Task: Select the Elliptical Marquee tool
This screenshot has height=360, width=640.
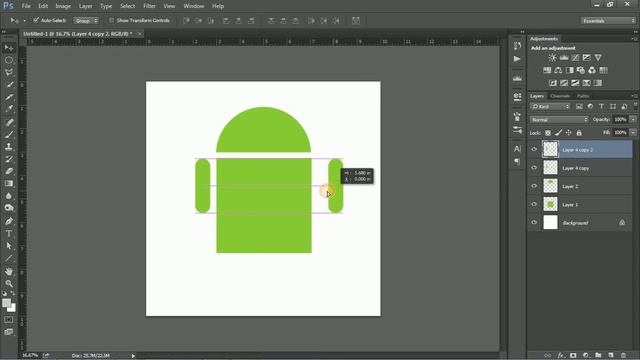Action: [9, 60]
